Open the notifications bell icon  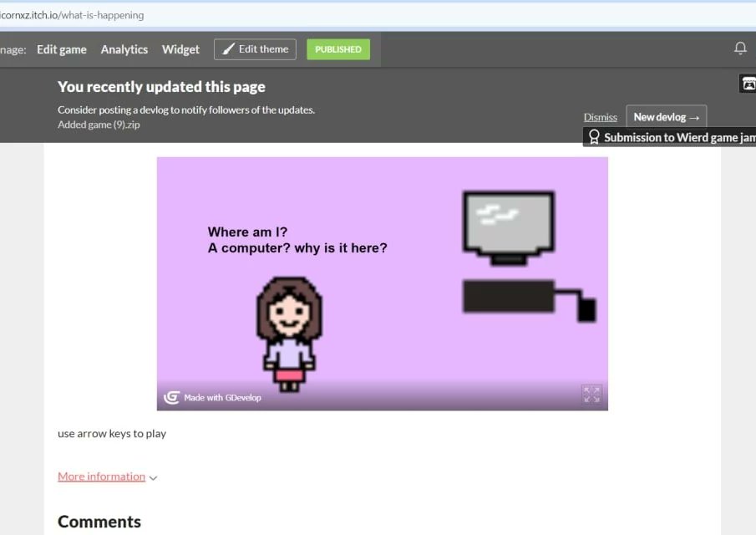tap(740, 48)
